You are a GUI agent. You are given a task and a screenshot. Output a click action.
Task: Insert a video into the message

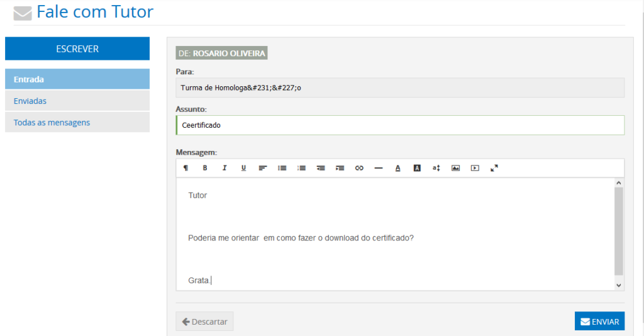pos(475,168)
